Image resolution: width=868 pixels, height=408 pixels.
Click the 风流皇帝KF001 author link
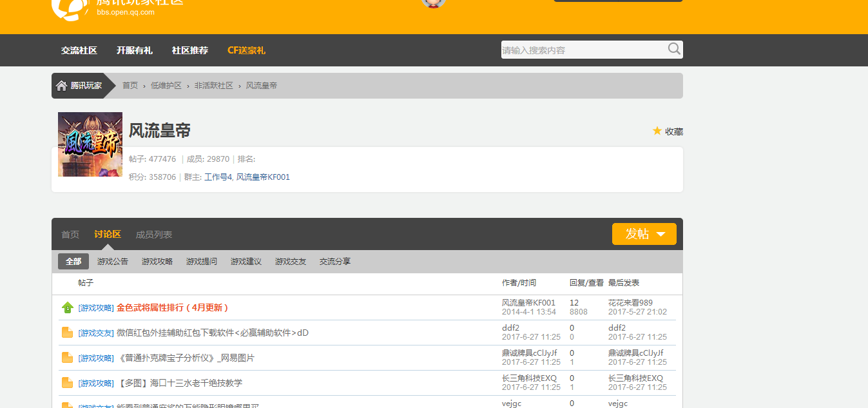[528, 301]
